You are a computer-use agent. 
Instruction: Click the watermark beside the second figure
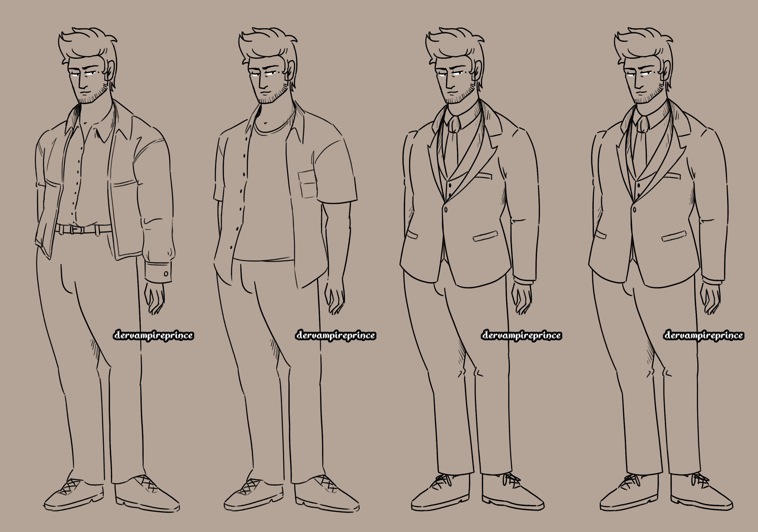coord(335,335)
